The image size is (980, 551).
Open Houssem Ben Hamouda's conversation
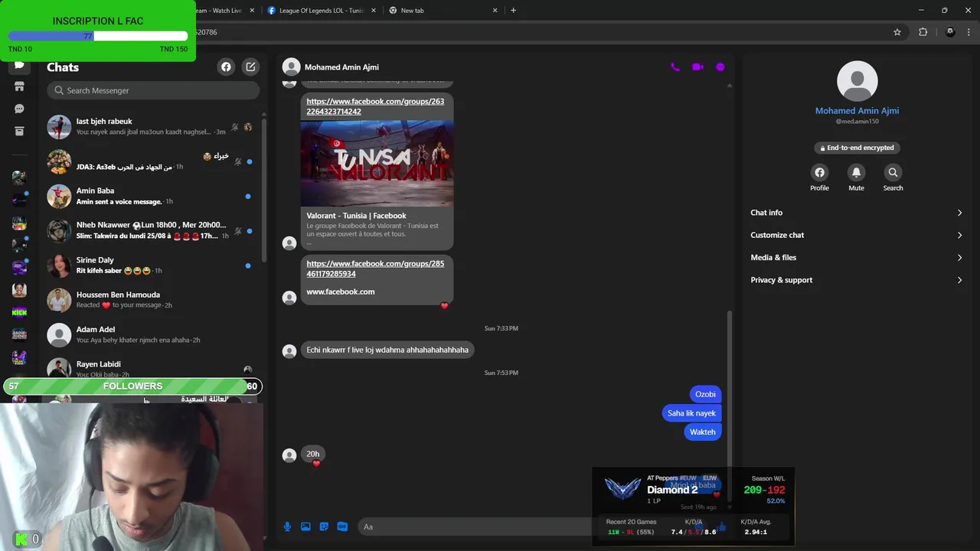tap(151, 300)
